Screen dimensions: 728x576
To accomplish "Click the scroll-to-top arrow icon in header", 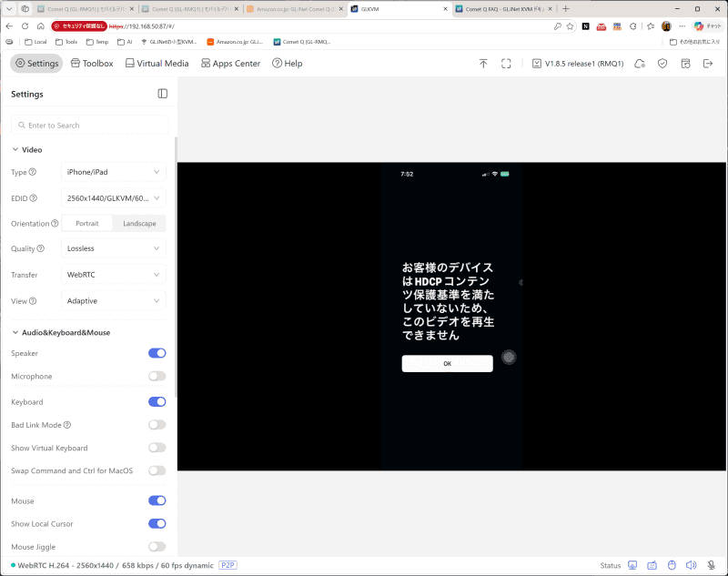I will pyautogui.click(x=483, y=64).
